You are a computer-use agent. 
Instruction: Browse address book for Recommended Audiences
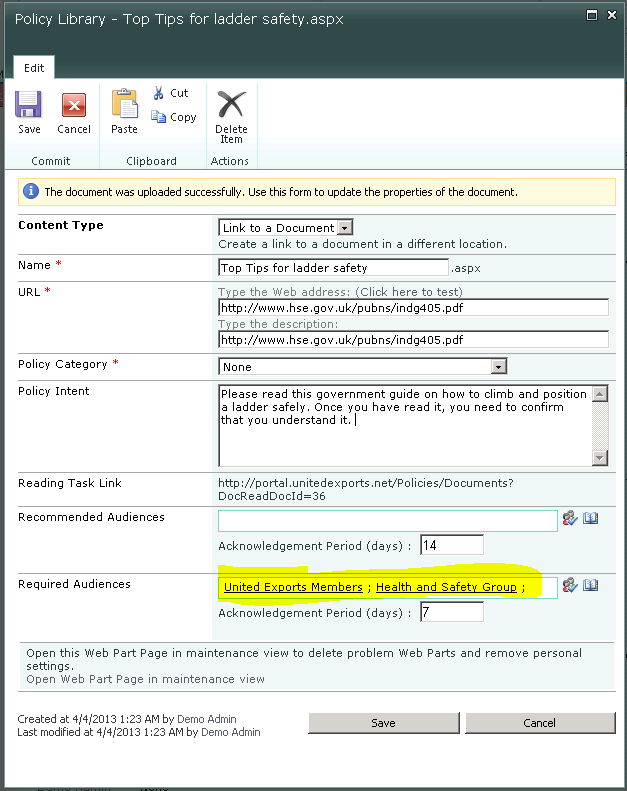click(x=590, y=518)
